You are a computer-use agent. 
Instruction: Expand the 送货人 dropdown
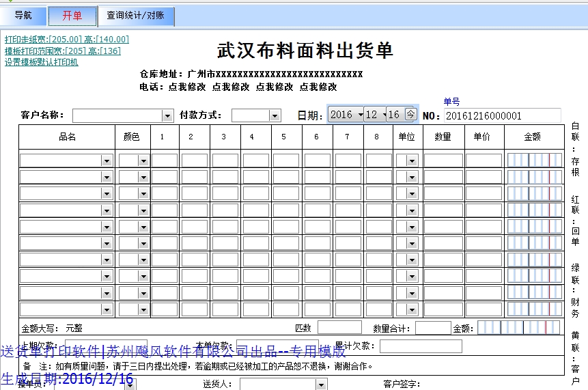[x=320, y=385]
